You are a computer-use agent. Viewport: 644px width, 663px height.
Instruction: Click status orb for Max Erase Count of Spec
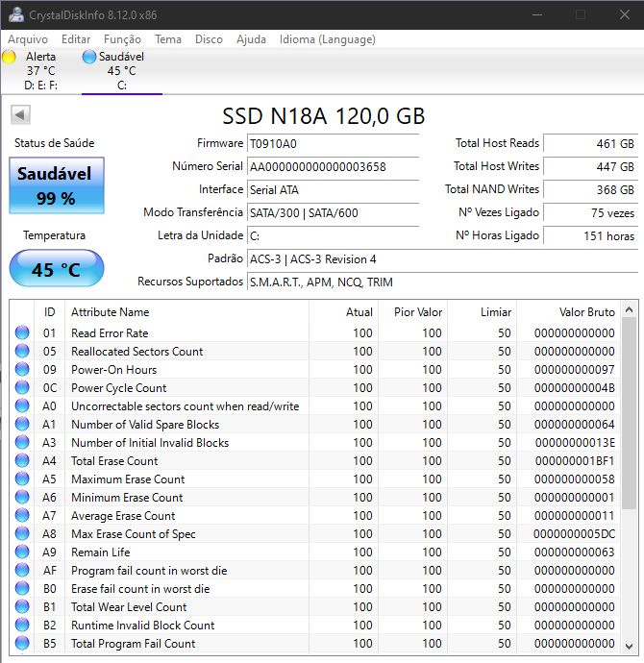pyautogui.click(x=22, y=533)
